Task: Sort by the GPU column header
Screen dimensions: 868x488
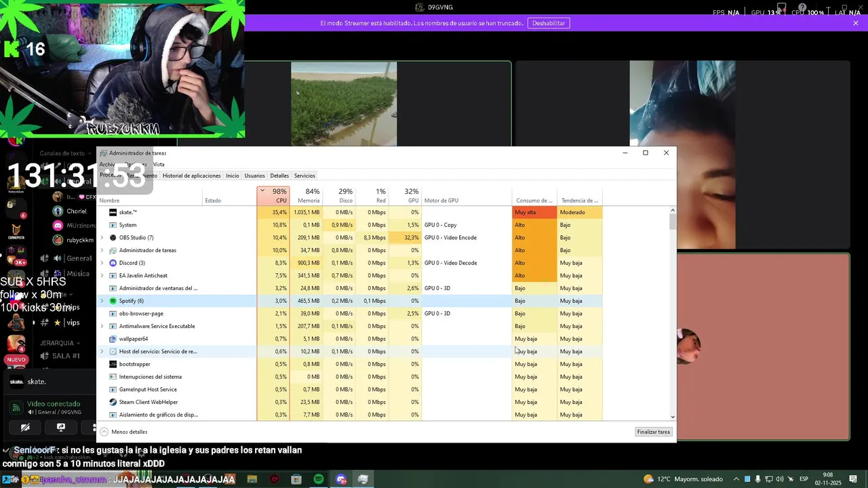Action: (405, 196)
